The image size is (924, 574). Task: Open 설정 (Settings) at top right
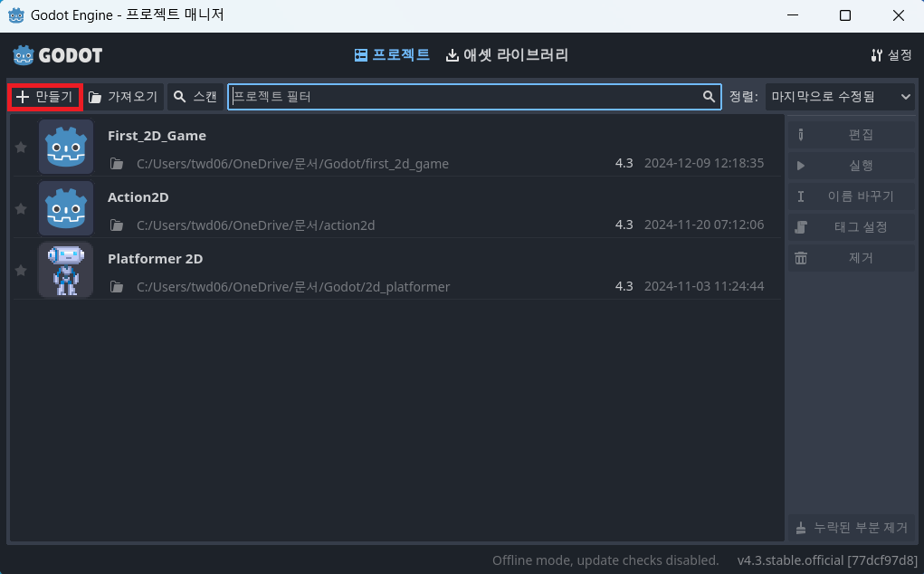click(891, 55)
